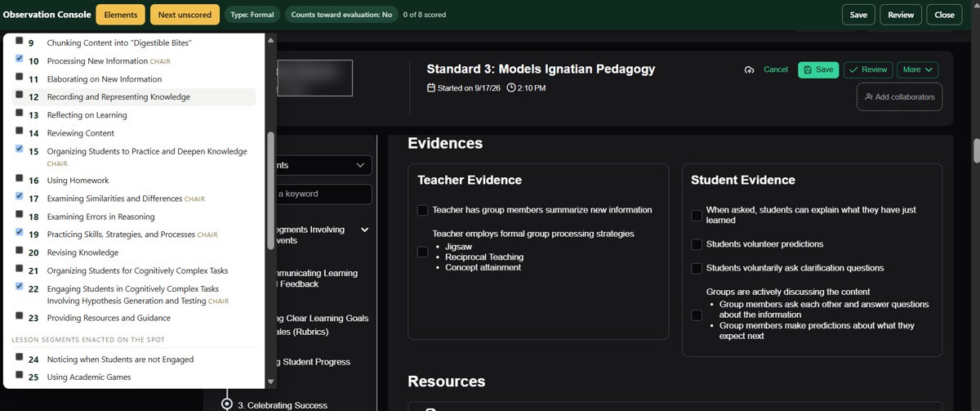Check element 25 Using Academic Games

click(x=20, y=375)
